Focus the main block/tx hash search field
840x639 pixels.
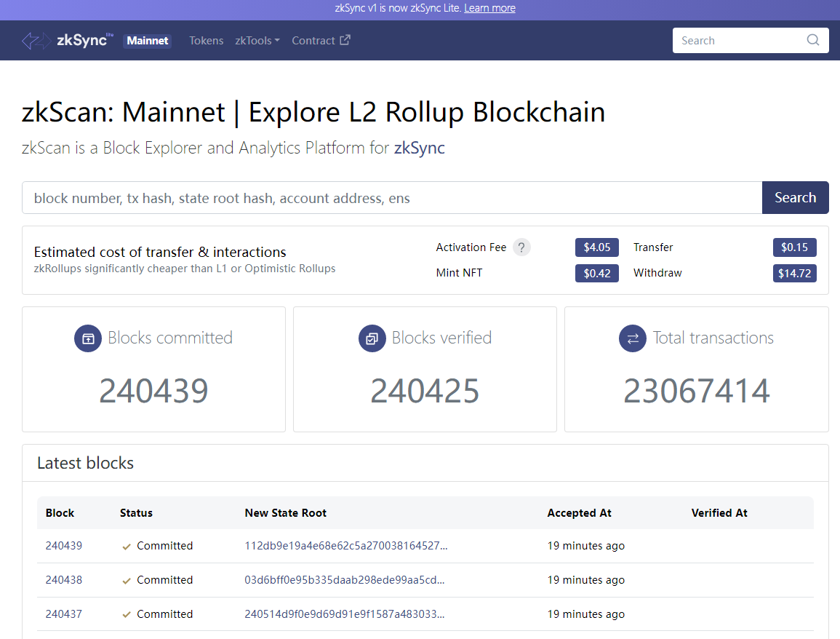pyautogui.click(x=391, y=198)
